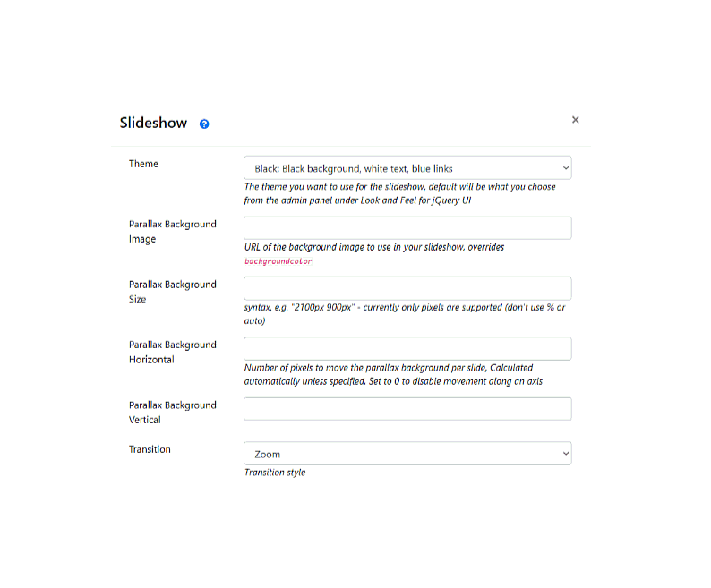711x588 pixels.
Task: Open the Transition dropdown set to Zoom
Action: click(x=407, y=454)
